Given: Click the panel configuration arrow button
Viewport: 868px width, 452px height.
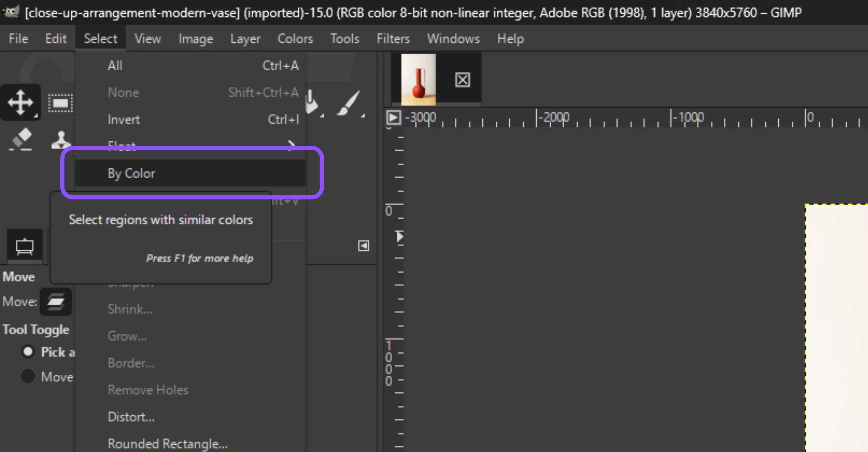Looking at the screenshot, I should 363,245.
